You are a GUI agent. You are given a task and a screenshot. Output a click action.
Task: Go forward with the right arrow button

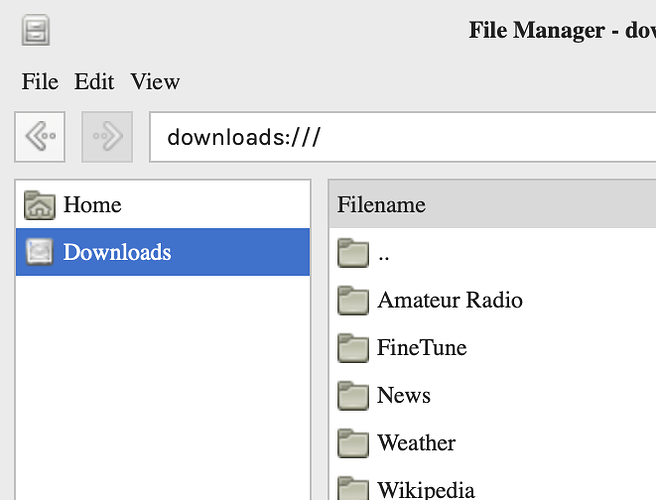pyautogui.click(x=107, y=137)
